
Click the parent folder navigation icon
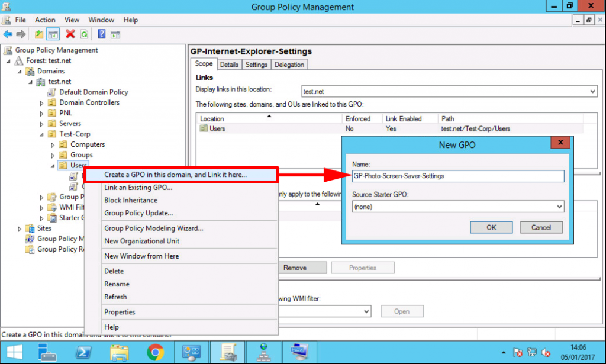pyautogui.click(x=39, y=34)
